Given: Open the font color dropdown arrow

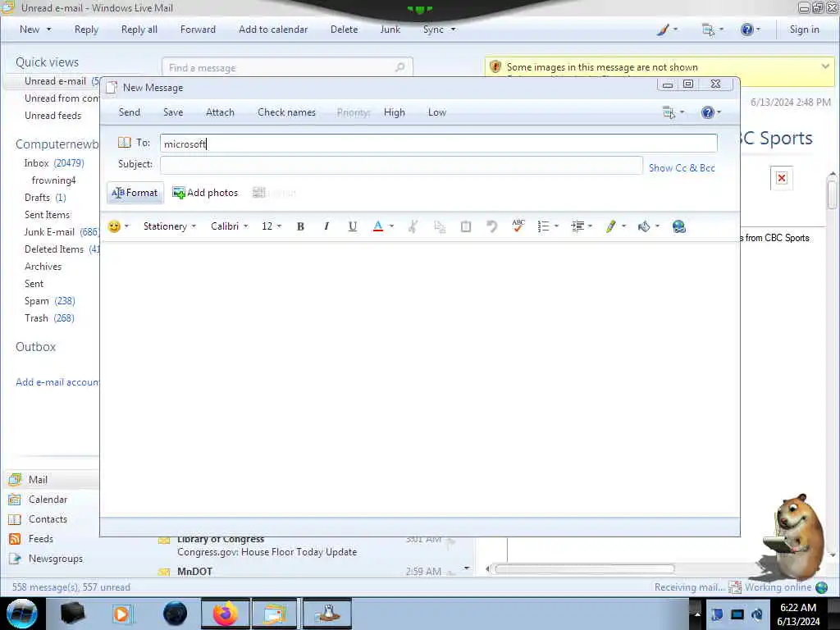Looking at the screenshot, I should pos(391,226).
